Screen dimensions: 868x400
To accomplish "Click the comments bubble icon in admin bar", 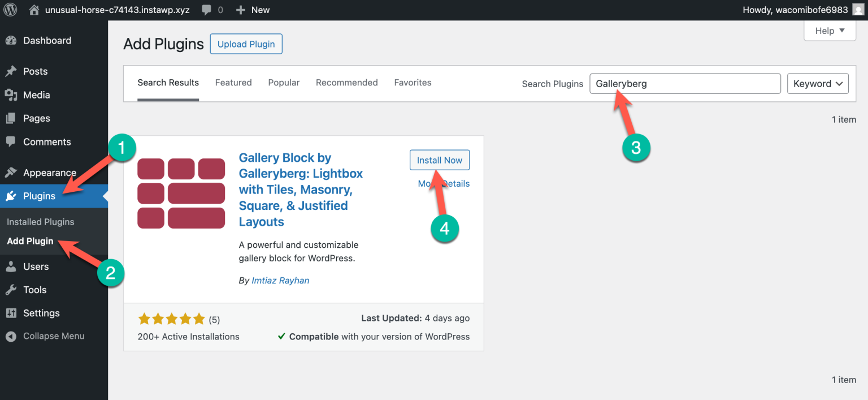I will 207,10.
